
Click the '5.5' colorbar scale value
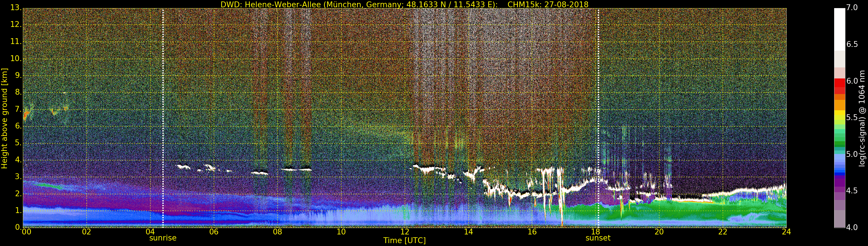[852, 118]
